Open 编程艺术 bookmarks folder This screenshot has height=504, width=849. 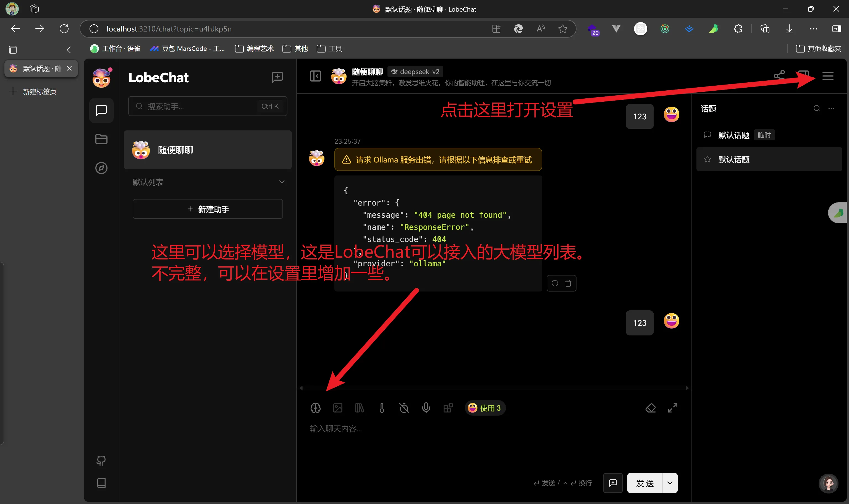click(254, 49)
